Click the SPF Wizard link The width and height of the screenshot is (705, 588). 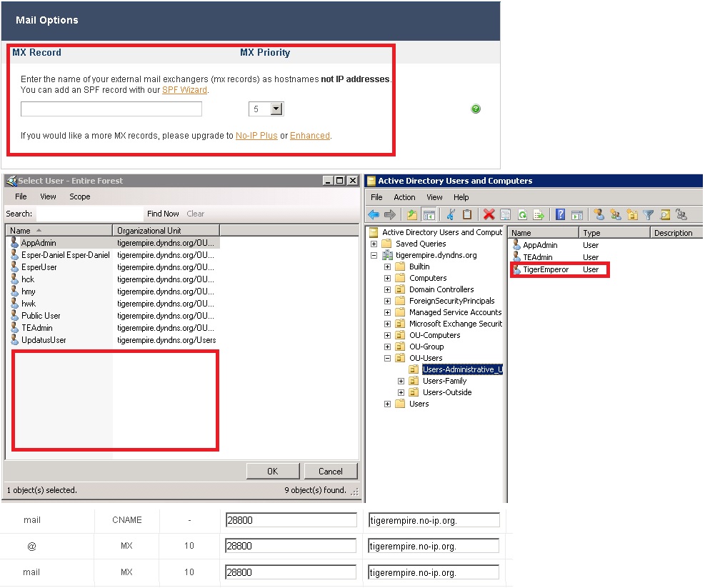(184, 90)
